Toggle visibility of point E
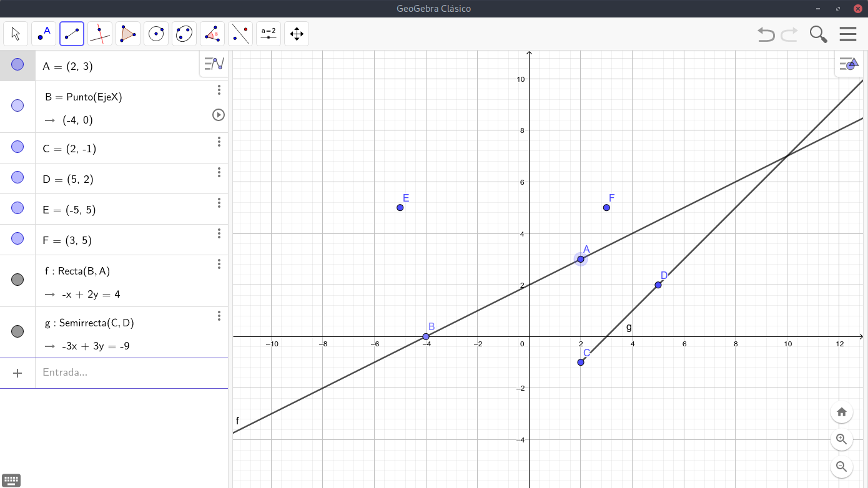868x488 pixels. (17, 208)
